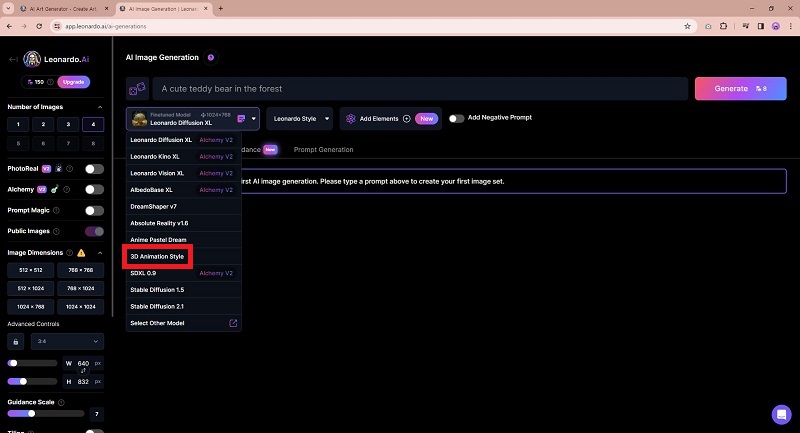Click the aspect ratio lock icon

[16, 342]
